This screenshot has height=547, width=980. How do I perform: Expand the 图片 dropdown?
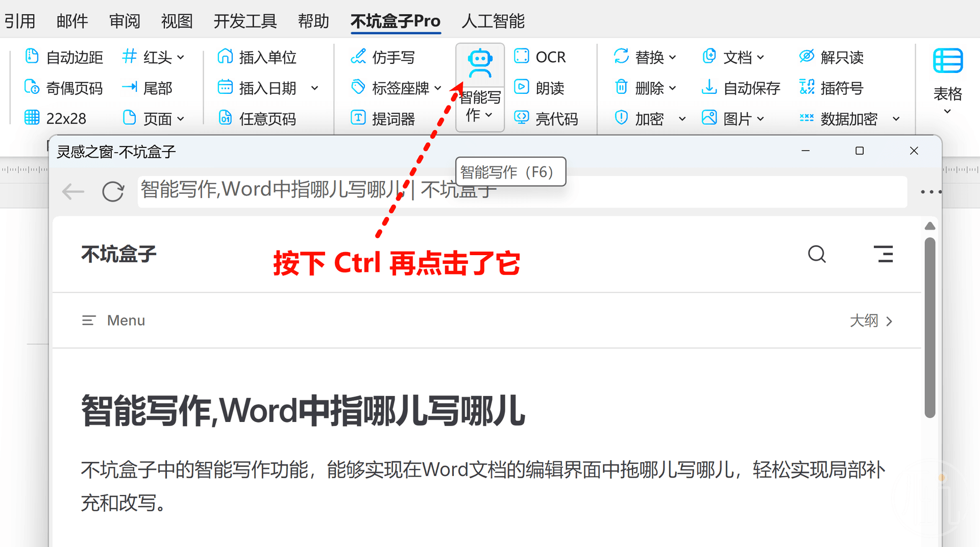pyautogui.click(x=761, y=119)
